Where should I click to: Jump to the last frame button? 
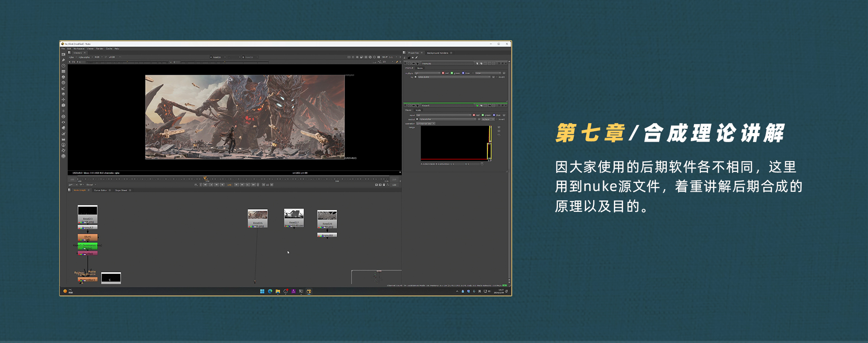(253, 185)
